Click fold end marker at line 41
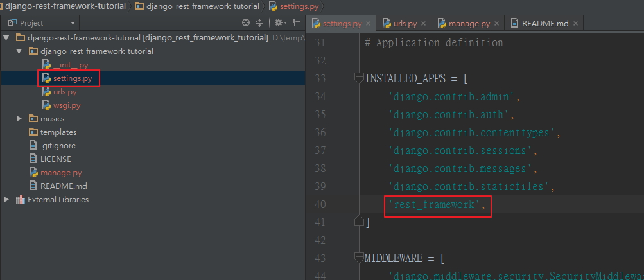This screenshot has width=644, height=280. 359,222
